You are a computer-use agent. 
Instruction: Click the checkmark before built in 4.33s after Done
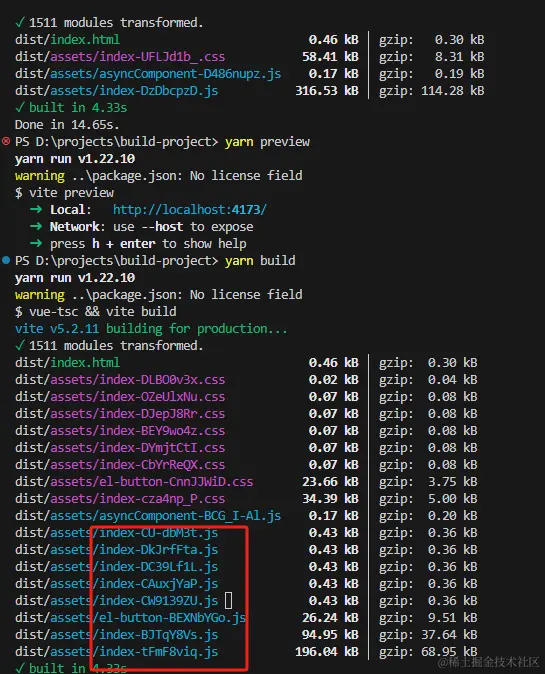pos(20,107)
